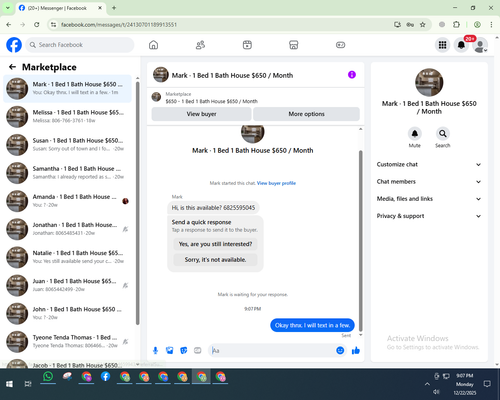Go back using the arrow beside Marketplace

tap(12, 67)
